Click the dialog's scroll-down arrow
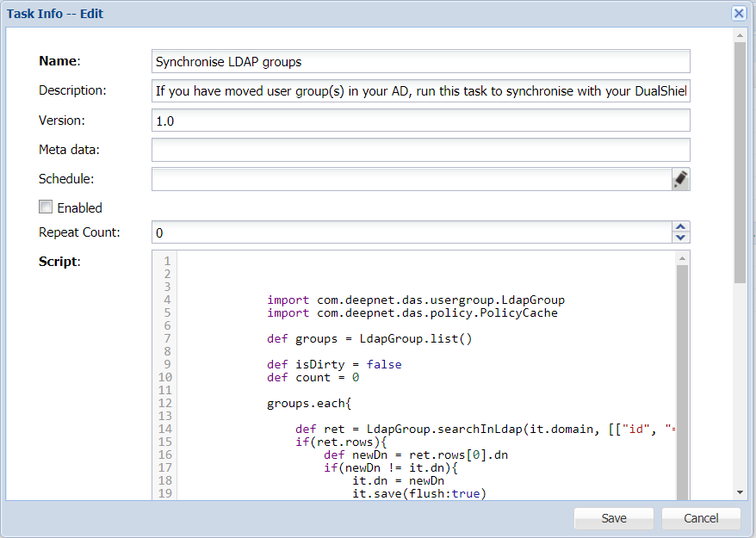The height and width of the screenshot is (538, 756). click(740, 492)
